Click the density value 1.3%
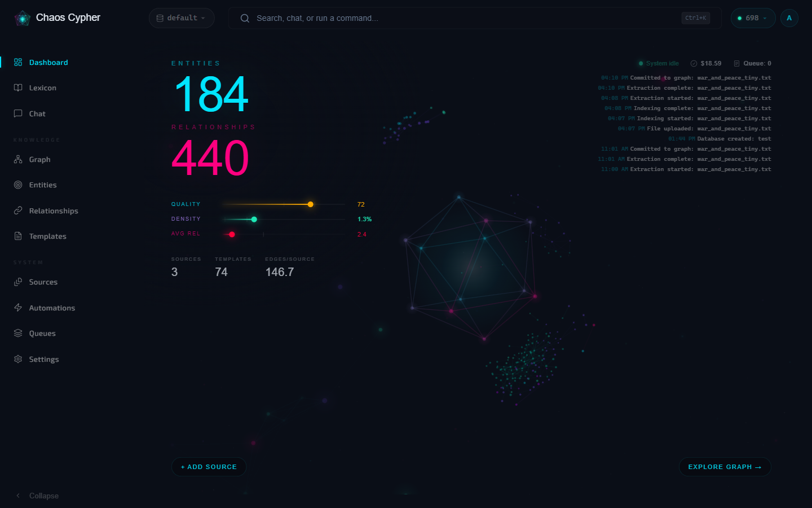The image size is (812, 508). click(x=364, y=219)
